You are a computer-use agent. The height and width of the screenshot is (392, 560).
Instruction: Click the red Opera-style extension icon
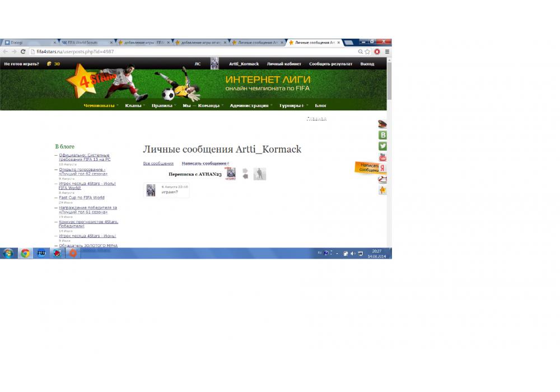pos(377,52)
